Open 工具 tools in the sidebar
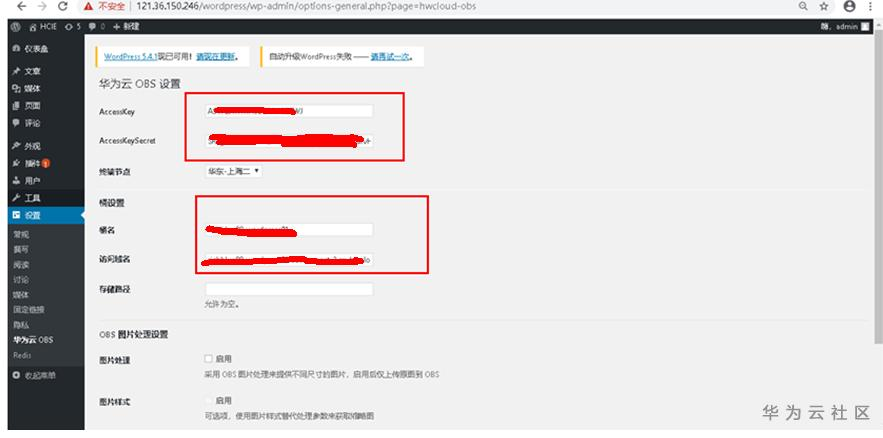This screenshot has height=438, width=883. click(46, 198)
